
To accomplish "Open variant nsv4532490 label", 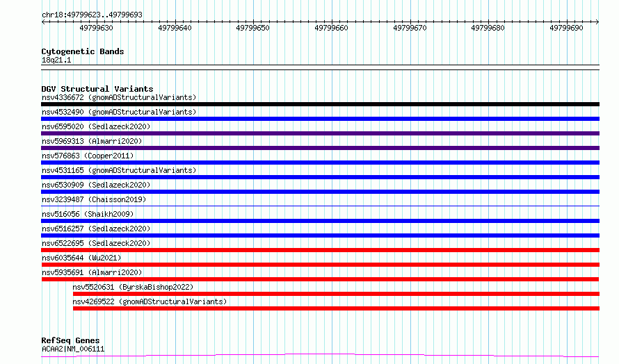I will point(119,112).
